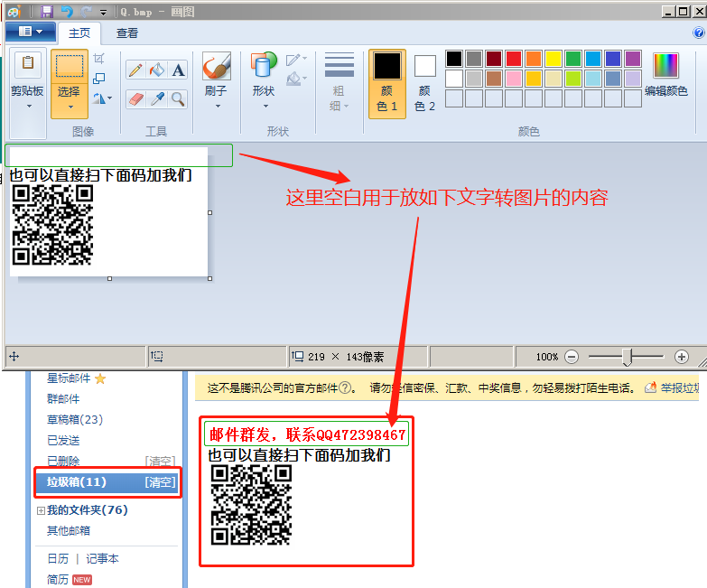Pick the Fill with color bucket tool
This screenshot has height=588, width=707.
coord(157,70)
